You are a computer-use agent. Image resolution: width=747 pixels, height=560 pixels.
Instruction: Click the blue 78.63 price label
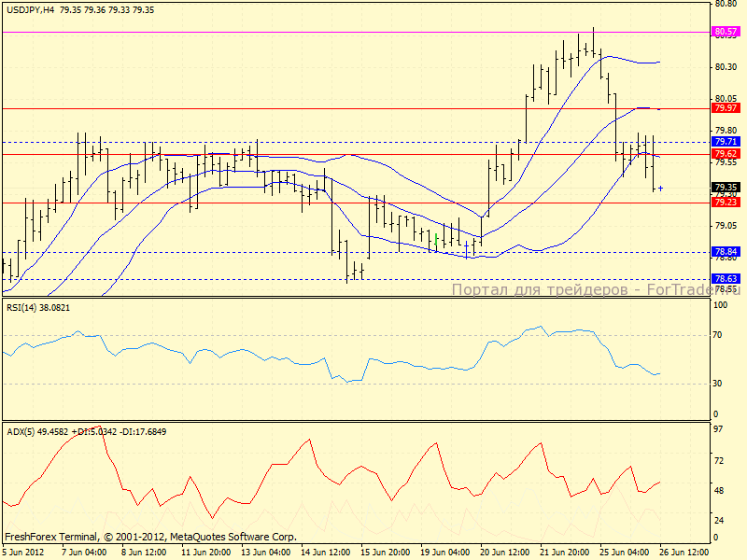point(726,279)
